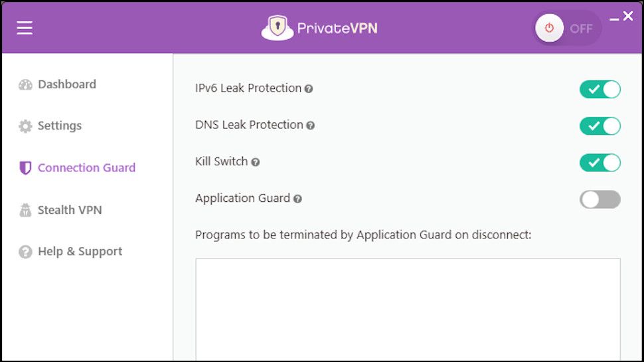Turn off DNS Leak Protection
The width and height of the screenshot is (644, 362).
[600, 126]
